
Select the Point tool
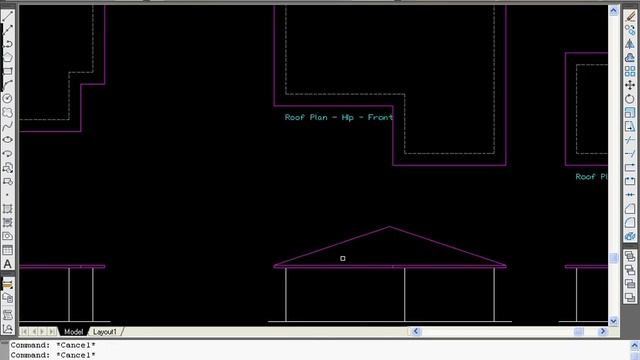coord(7,195)
